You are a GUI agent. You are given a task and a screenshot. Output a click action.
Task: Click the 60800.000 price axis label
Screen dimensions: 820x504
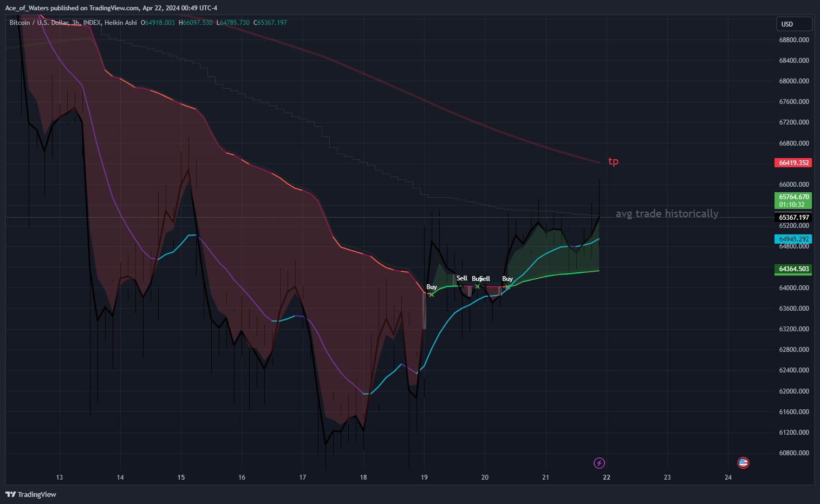coord(794,453)
